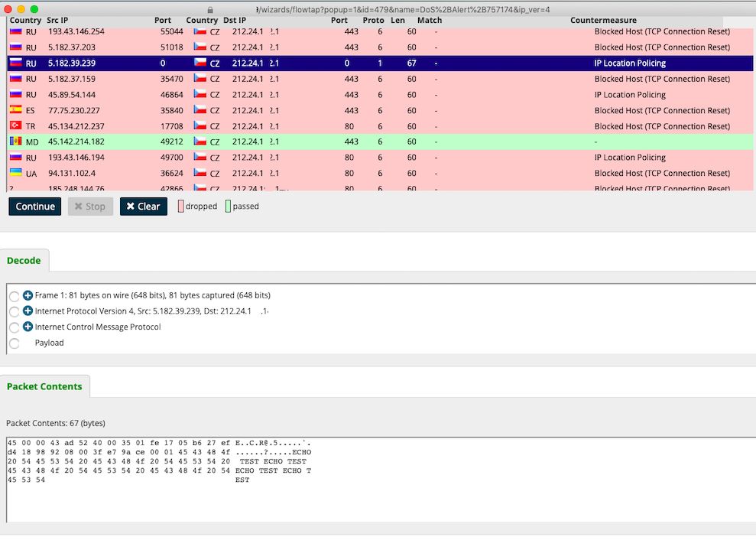The width and height of the screenshot is (756, 550).
Task: Click the Russian flag on selected row 5.182.39.239
Action: click(x=16, y=62)
